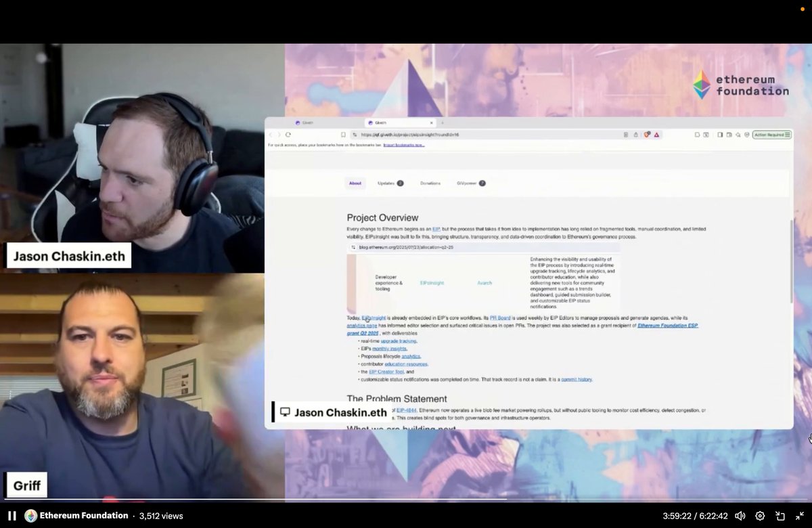Open the analytics page link
The image size is (812, 528).
tap(361, 326)
